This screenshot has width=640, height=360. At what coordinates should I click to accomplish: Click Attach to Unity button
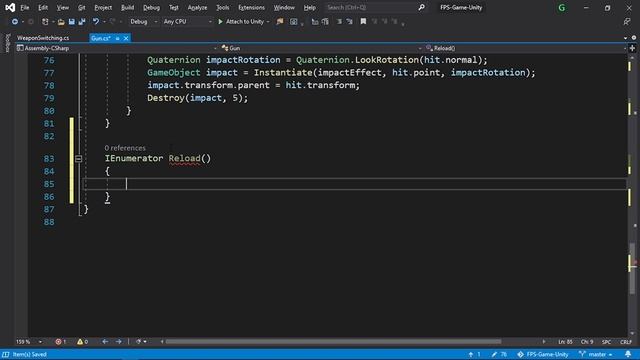(241, 22)
